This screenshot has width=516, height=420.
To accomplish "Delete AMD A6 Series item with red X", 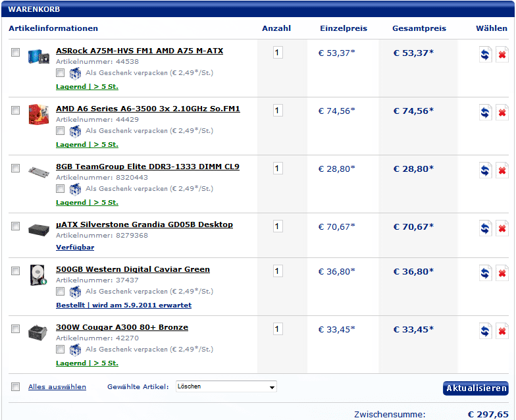I will (502, 113).
